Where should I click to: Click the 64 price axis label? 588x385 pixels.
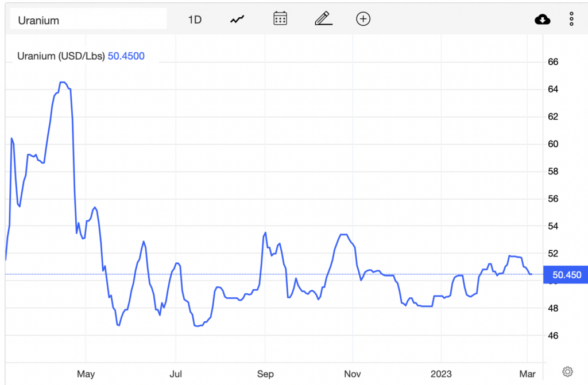point(553,89)
